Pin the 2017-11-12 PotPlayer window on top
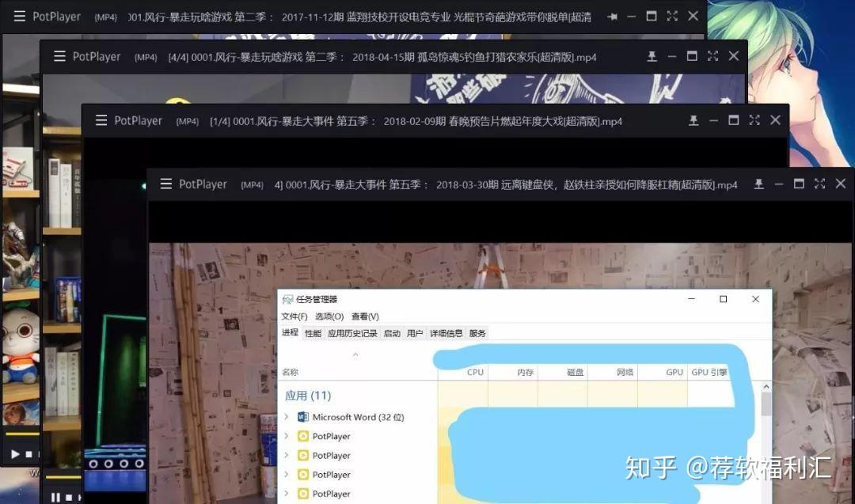The image size is (855, 504). click(612, 17)
